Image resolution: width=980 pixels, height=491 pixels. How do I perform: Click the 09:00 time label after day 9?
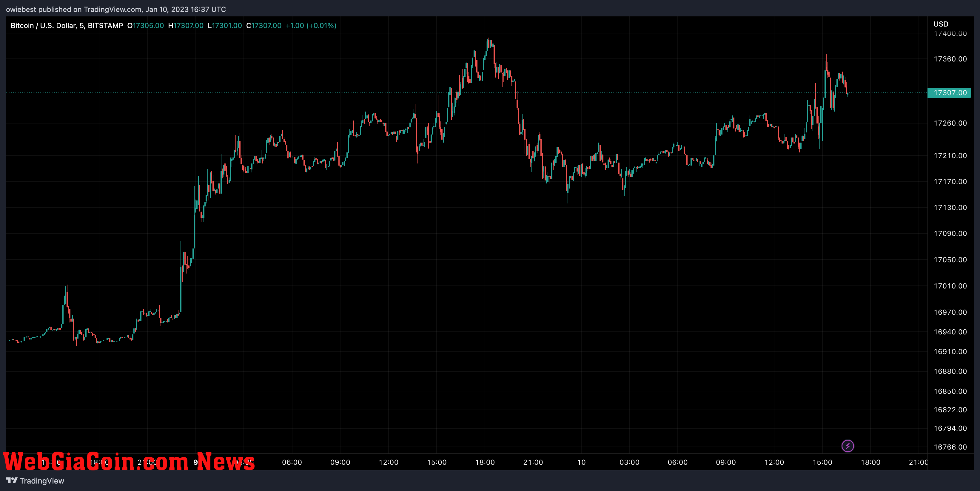(x=340, y=462)
